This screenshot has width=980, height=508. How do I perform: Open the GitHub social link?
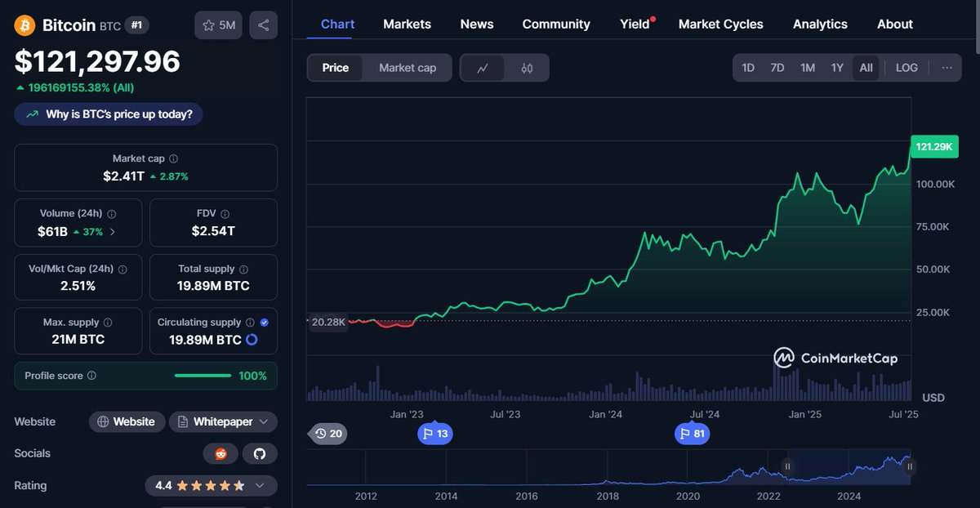[260, 453]
